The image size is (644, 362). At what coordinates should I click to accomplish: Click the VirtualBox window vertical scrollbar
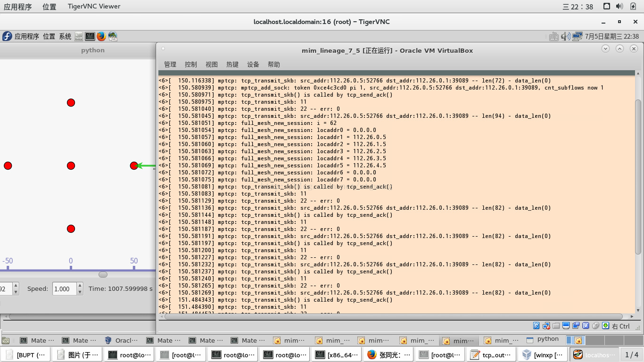[638, 177]
